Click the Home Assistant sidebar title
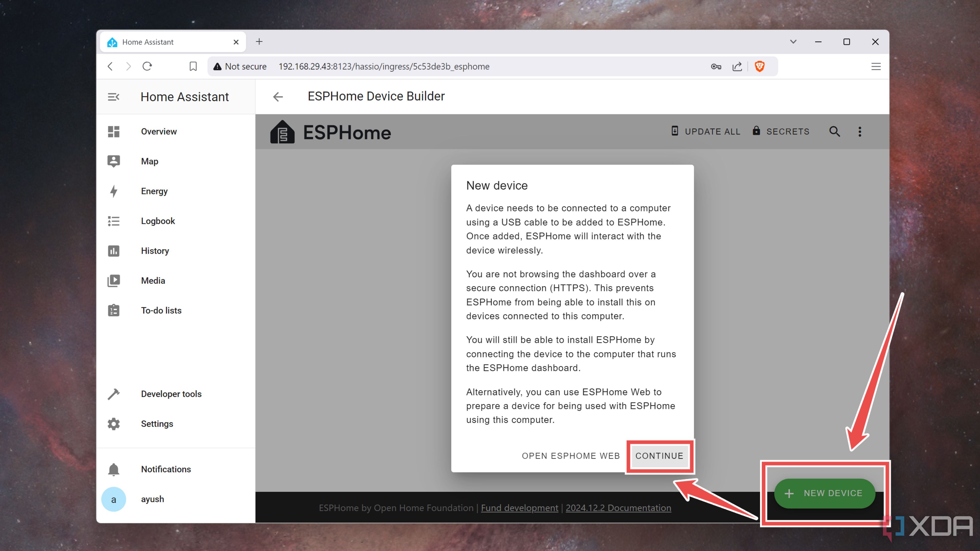The image size is (980, 551). 185,97
